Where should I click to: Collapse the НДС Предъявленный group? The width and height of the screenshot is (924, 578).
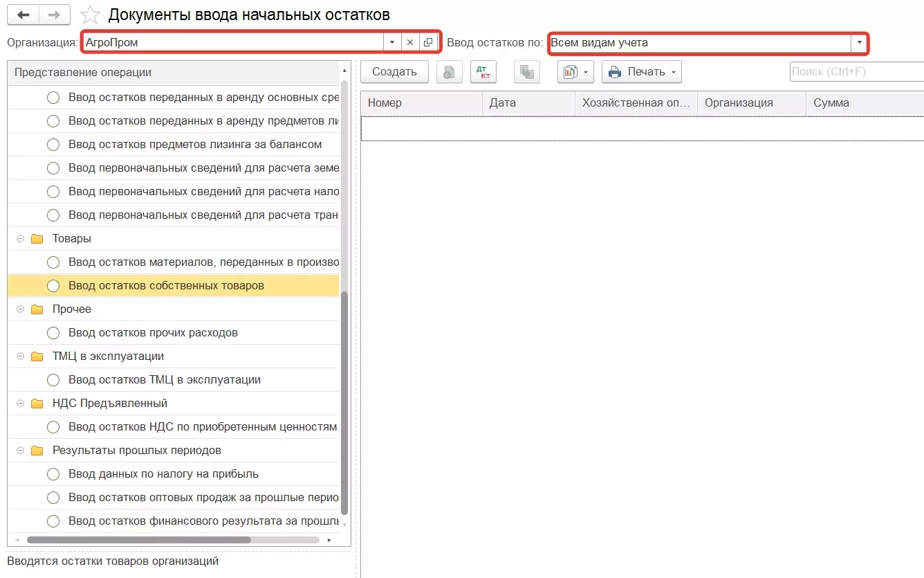(20, 404)
